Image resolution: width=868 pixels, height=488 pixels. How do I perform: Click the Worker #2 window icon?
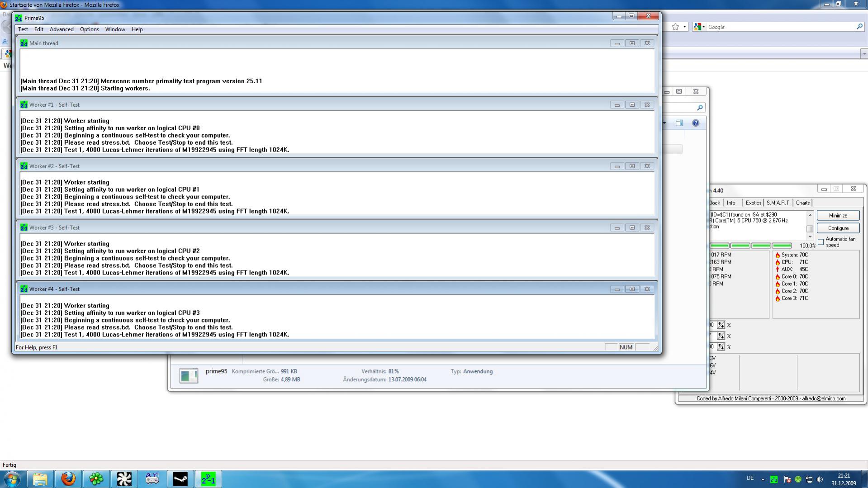(x=24, y=166)
